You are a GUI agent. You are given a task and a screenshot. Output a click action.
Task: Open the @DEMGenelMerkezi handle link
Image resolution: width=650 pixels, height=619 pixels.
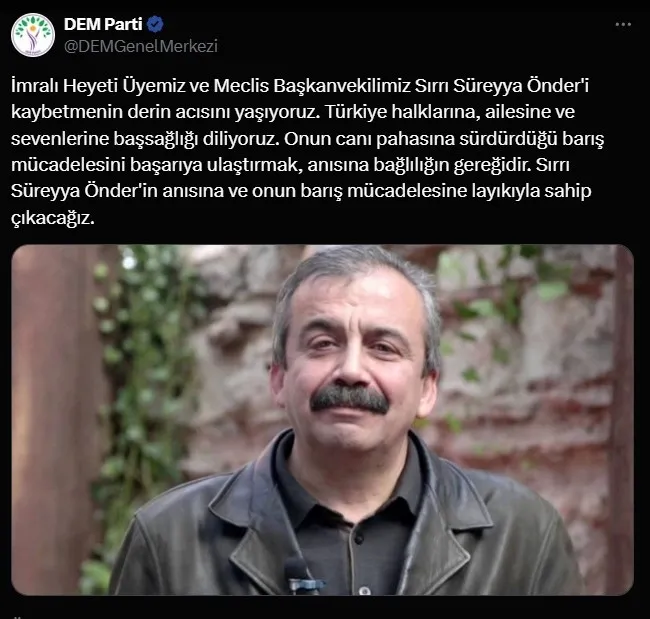[141, 46]
